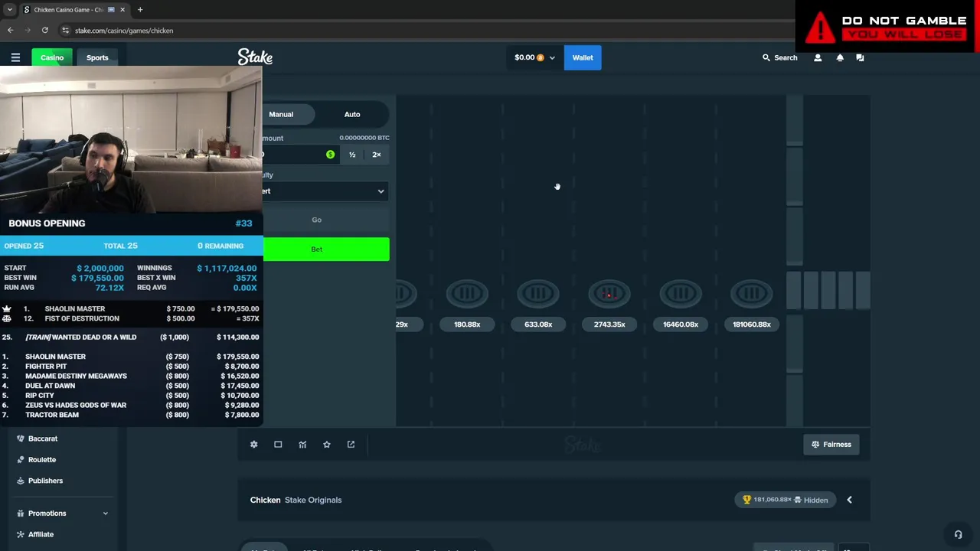
Task: Click the manhole above 16460.08x
Action: click(681, 293)
